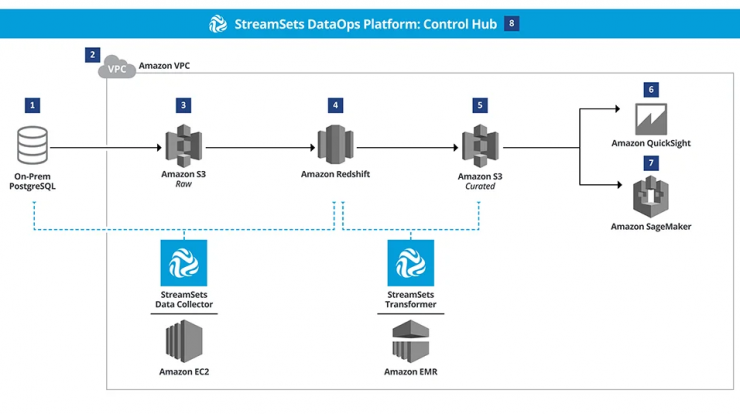Select the StreamSets Data Collector logo

click(x=184, y=262)
